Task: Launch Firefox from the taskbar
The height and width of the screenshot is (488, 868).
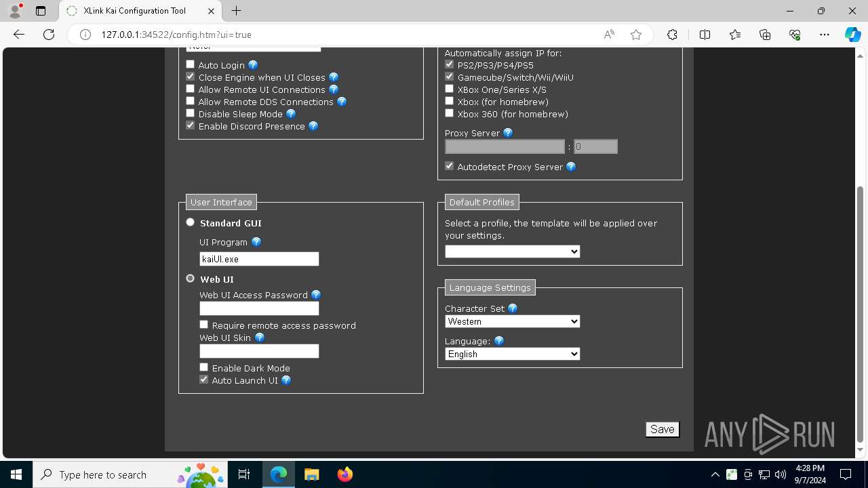Action: point(344,474)
